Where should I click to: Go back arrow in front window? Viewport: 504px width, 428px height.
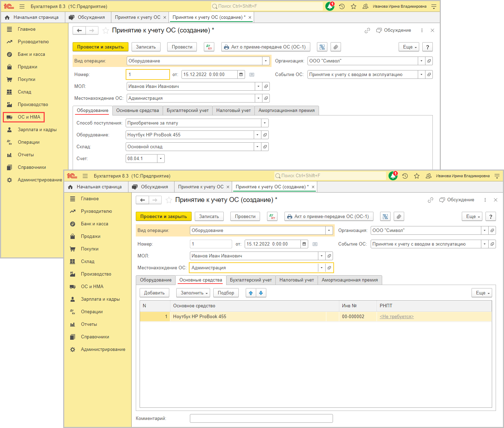142,200
